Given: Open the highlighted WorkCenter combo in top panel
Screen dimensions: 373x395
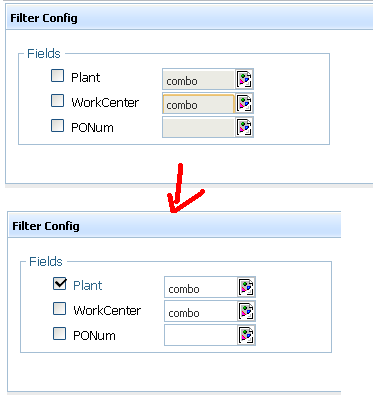Looking at the screenshot, I should click(x=199, y=103).
